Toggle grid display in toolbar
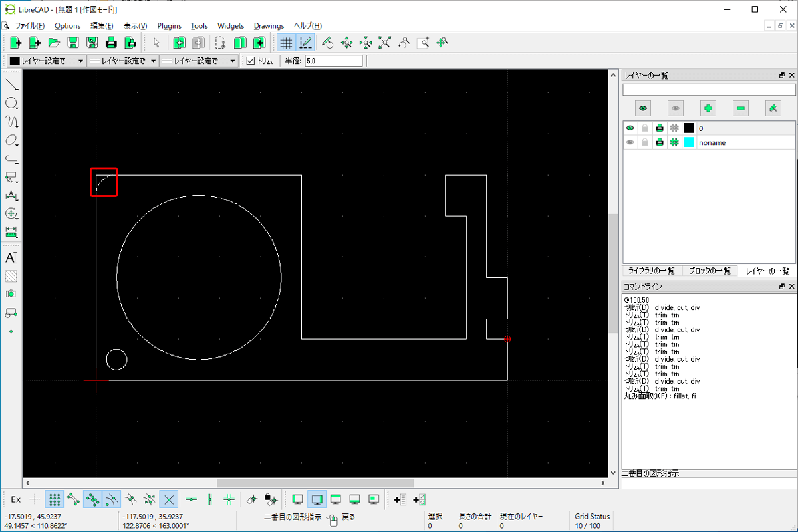Viewport: 798px width, 532px height. [x=286, y=43]
